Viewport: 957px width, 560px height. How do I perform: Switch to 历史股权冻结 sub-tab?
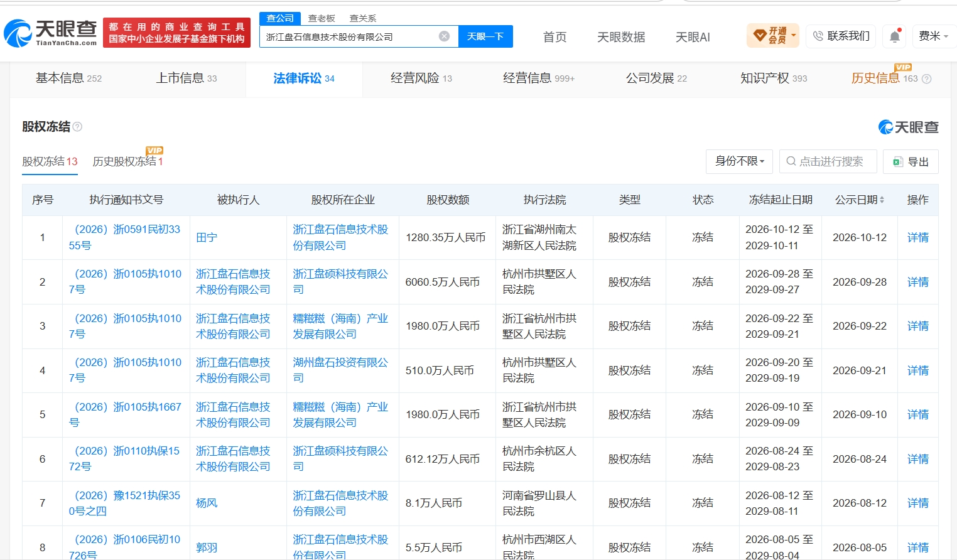point(127,161)
